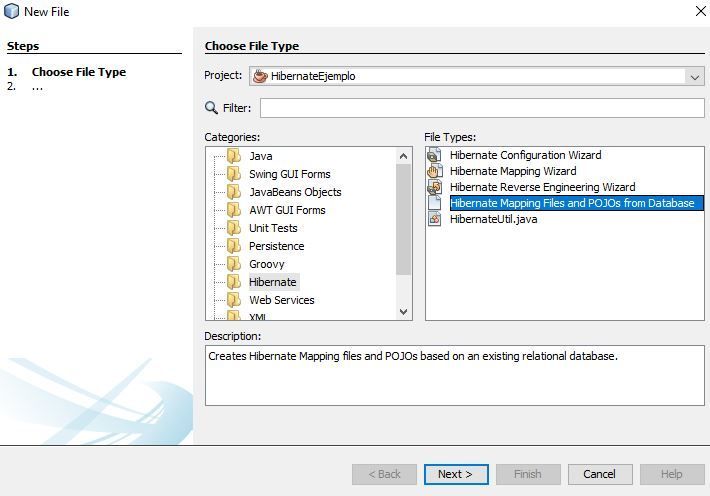Click the disabled Finish button
The image size is (710, 496).
(x=528, y=474)
